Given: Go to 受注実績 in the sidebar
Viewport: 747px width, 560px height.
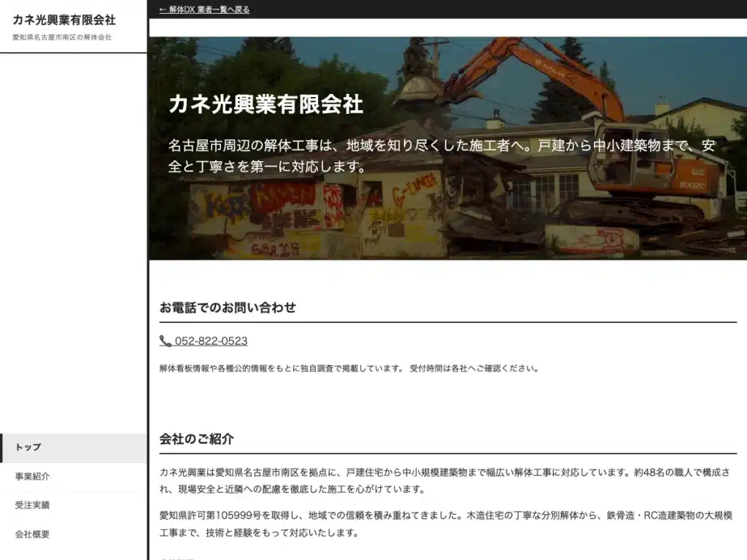Looking at the screenshot, I should point(74,505).
